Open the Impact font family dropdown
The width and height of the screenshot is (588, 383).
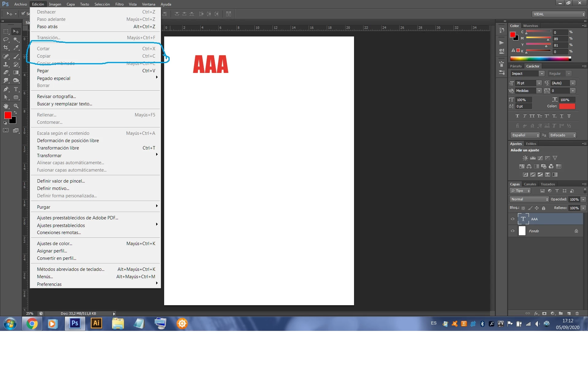[x=541, y=74]
